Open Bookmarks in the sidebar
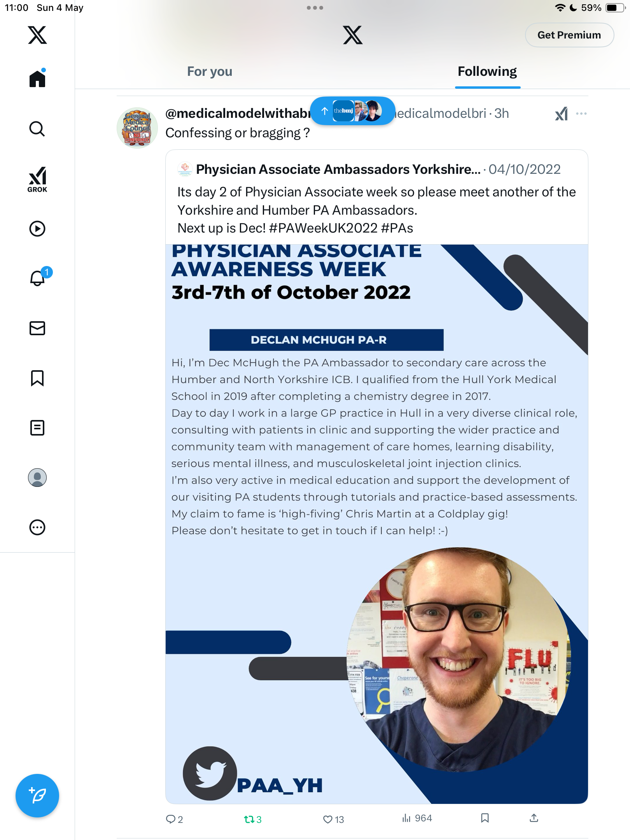The width and height of the screenshot is (630, 840). point(37,378)
